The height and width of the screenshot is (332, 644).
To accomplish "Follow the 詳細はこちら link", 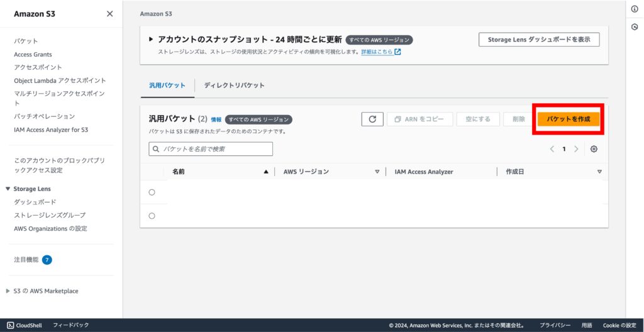I will (x=377, y=52).
